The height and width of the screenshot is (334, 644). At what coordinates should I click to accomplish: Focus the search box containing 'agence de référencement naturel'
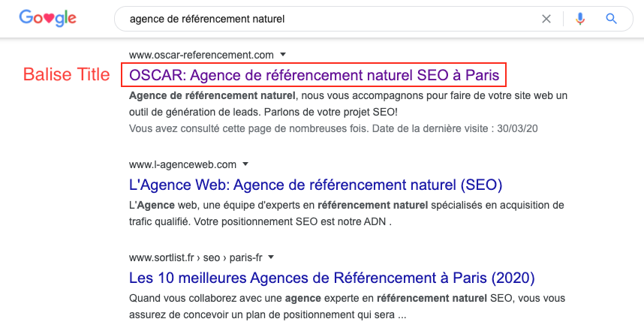tap(329, 19)
